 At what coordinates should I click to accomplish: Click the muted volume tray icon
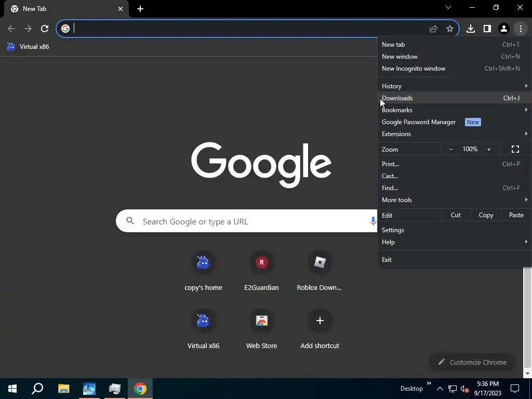[465, 389]
